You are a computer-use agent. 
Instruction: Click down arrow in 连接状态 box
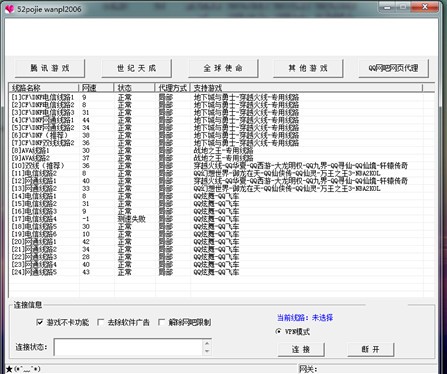pos(207,351)
